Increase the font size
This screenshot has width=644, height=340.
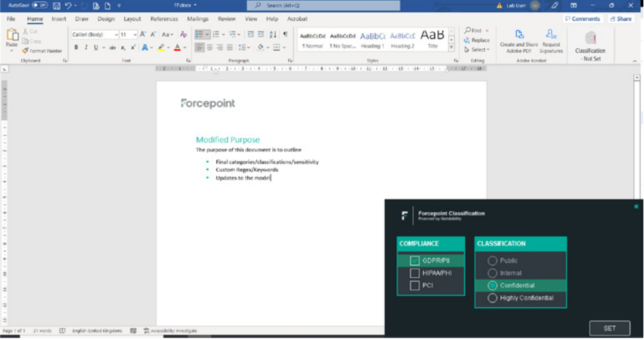pyautogui.click(x=143, y=35)
